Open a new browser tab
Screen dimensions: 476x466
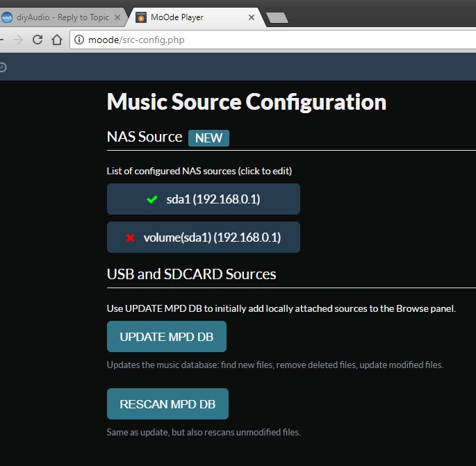point(277,17)
